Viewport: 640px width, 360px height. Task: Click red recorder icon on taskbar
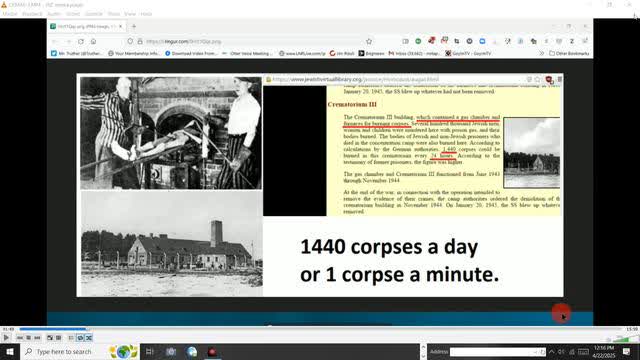pyautogui.click(x=212, y=351)
